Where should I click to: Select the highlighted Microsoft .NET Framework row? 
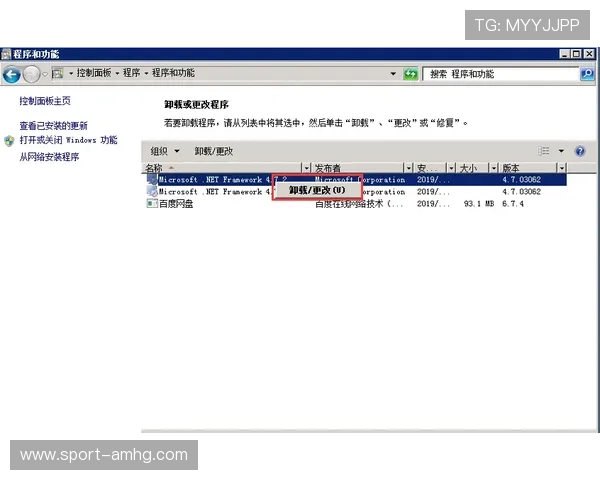coord(356,180)
